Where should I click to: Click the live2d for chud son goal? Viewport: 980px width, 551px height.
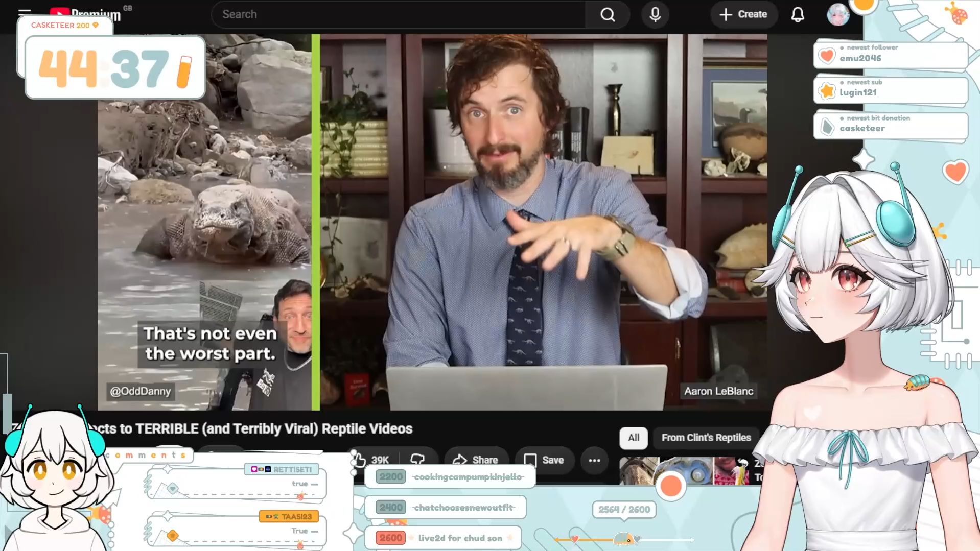tap(444, 538)
